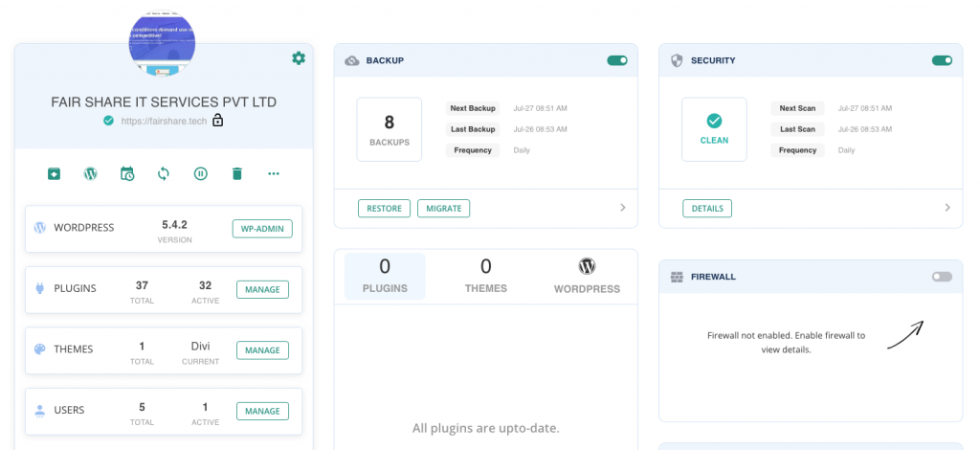Click the Frequency label in Security card
This screenshot has width=980, height=450.
point(797,150)
